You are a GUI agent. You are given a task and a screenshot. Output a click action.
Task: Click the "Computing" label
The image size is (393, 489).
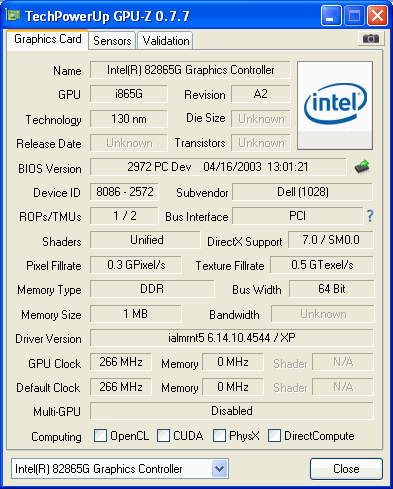[56, 437]
